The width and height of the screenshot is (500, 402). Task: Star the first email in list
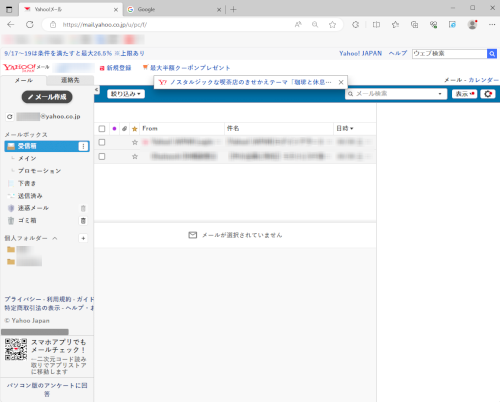(135, 142)
